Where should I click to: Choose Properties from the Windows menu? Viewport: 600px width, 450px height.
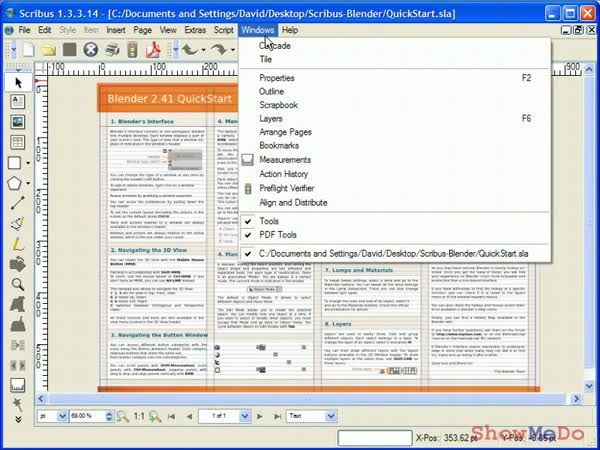pos(277,77)
